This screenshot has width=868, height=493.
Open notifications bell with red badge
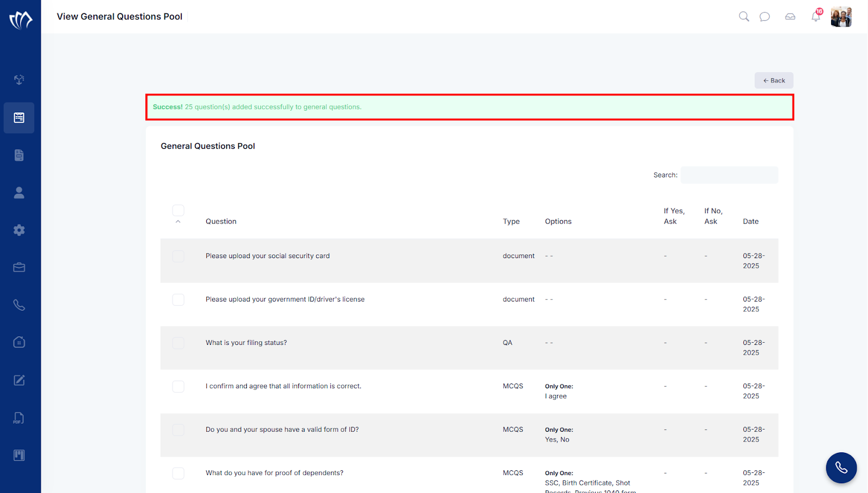pyautogui.click(x=816, y=16)
